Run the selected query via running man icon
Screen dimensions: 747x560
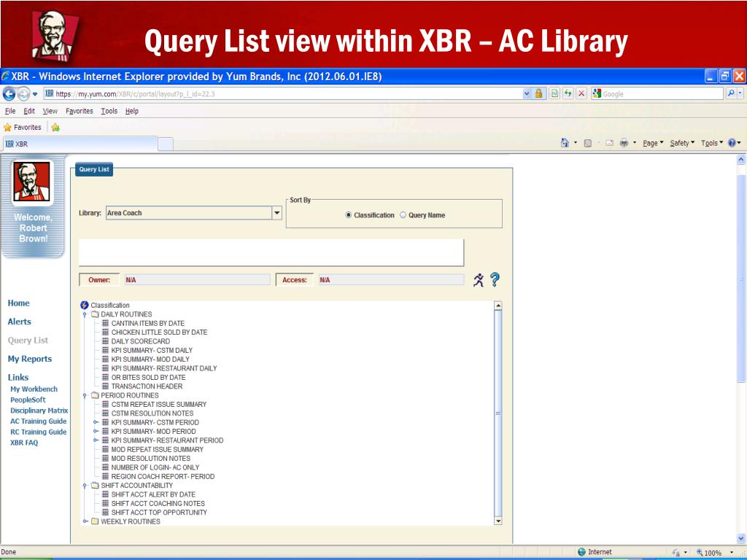(479, 279)
